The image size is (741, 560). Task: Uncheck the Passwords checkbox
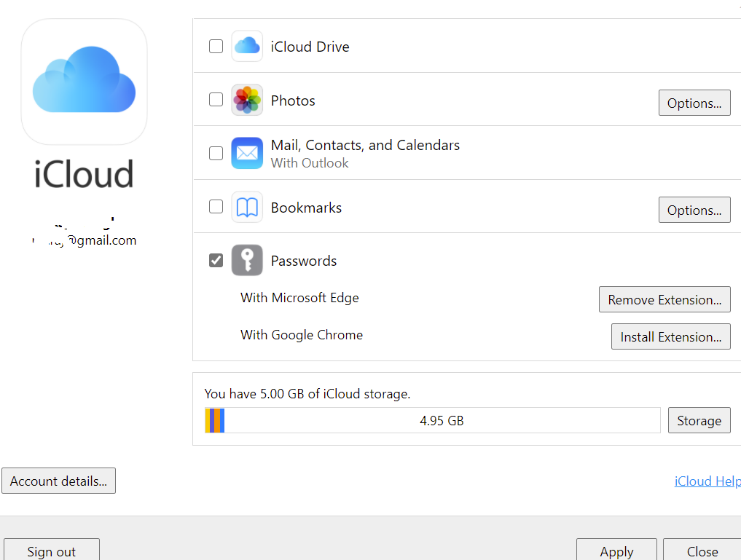pyautogui.click(x=216, y=260)
